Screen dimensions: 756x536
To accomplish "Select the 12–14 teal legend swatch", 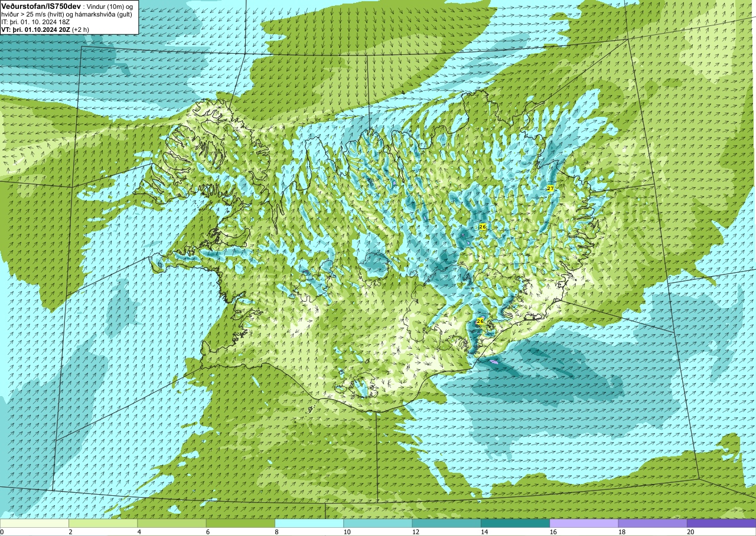I will click(x=447, y=523).
